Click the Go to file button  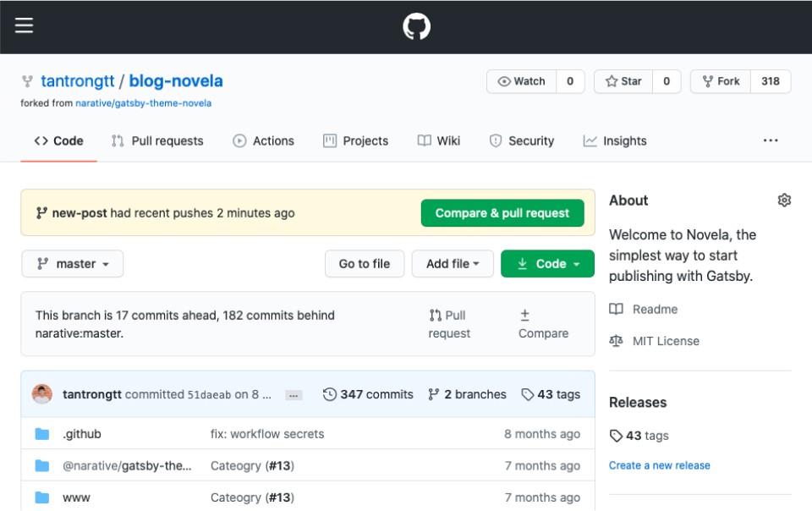click(365, 263)
